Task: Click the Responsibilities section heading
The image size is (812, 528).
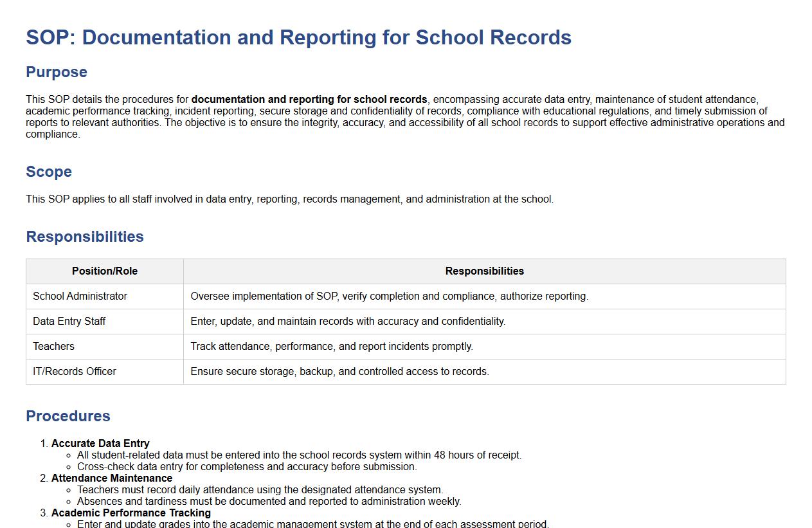Action: click(85, 237)
